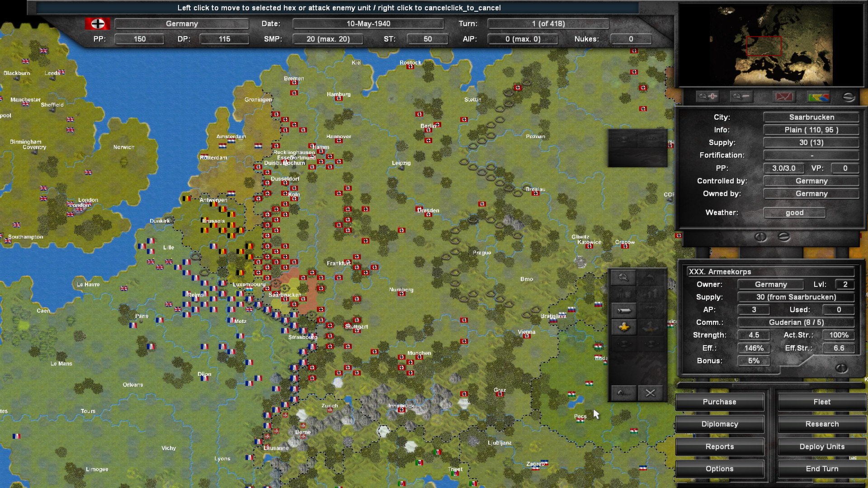Zoom in using the minimap magnifier-plus icon
Viewport: 868px width, 488px height.
707,96
